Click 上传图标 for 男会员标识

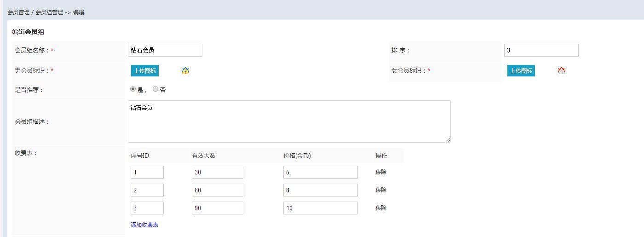click(x=144, y=70)
